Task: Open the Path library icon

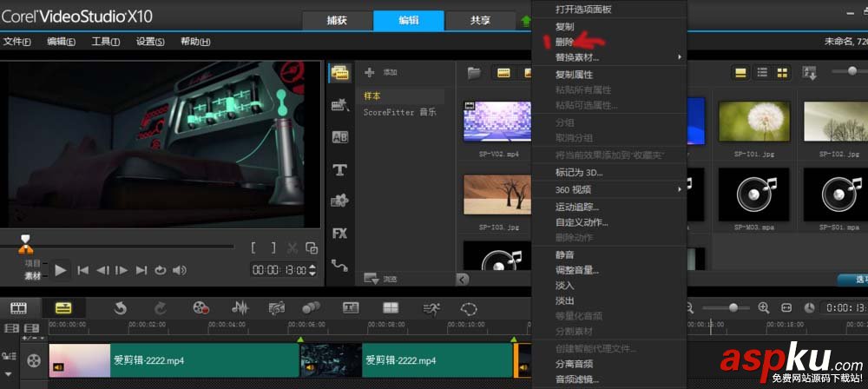Action: click(340, 266)
